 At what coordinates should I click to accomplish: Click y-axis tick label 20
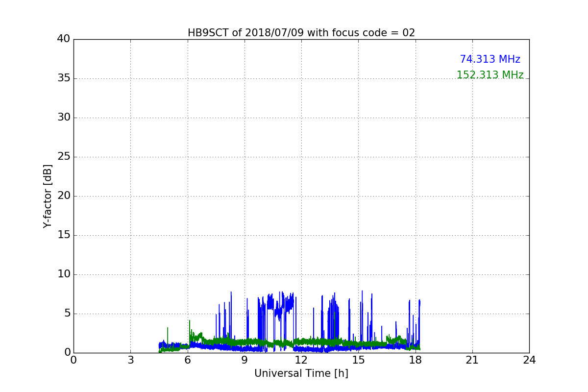(x=64, y=196)
